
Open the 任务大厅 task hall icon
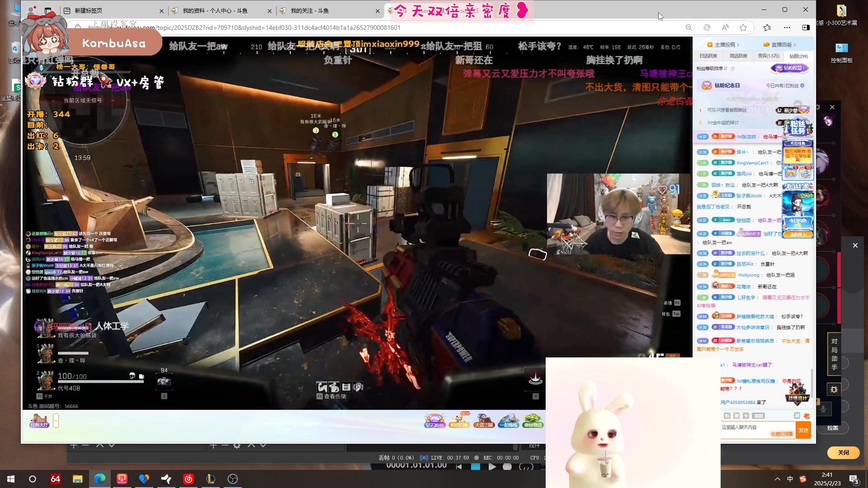[x=39, y=421]
